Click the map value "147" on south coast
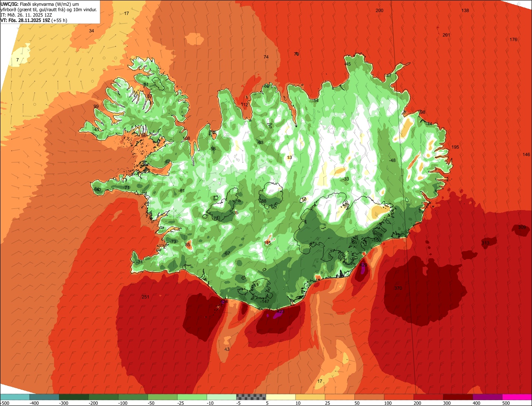 pyautogui.click(x=266, y=301)
